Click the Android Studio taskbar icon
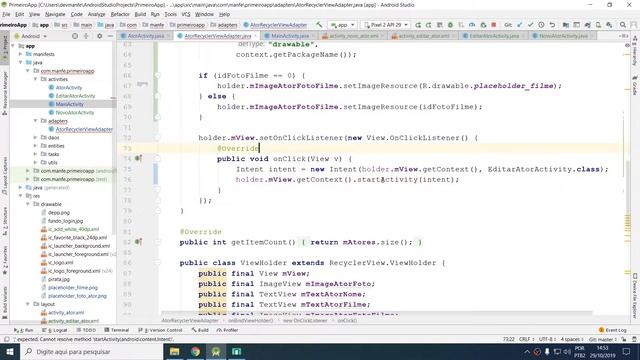The width and height of the screenshot is (640, 360). 216,351
